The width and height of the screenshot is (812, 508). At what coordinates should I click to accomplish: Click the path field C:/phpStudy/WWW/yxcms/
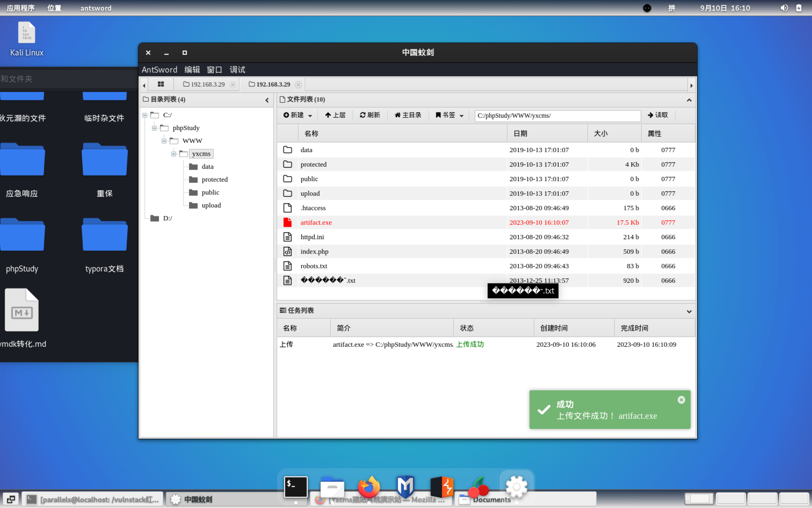(x=557, y=116)
